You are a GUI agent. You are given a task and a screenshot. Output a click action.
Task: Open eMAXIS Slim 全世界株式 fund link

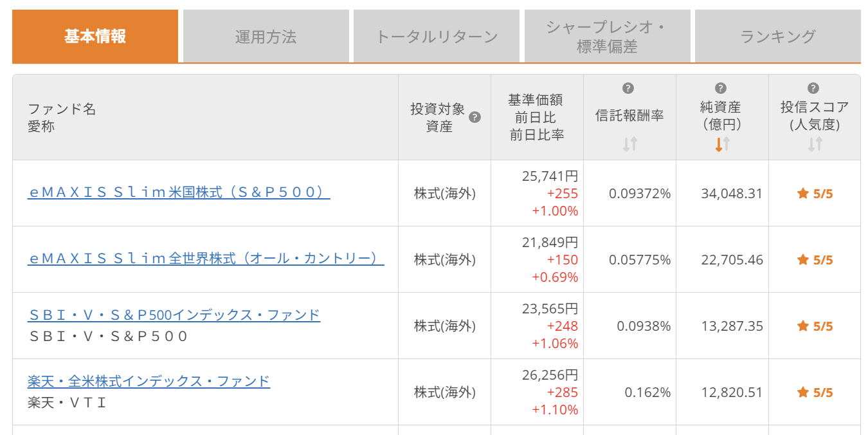pos(206,259)
